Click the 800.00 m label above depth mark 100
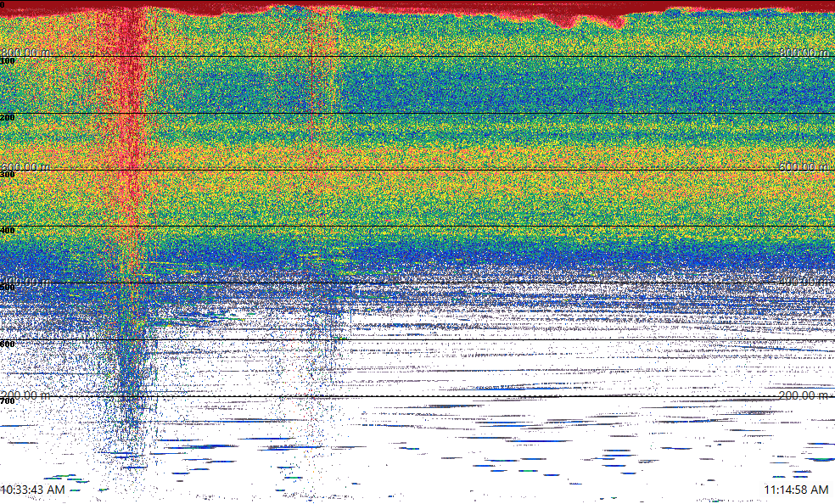Viewport: 835px width, 504px height. (25, 52)
